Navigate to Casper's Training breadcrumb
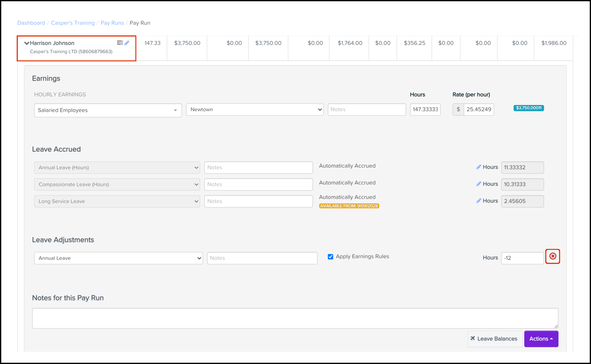This screenshot has width=591, height=364. tap(73, 23)
